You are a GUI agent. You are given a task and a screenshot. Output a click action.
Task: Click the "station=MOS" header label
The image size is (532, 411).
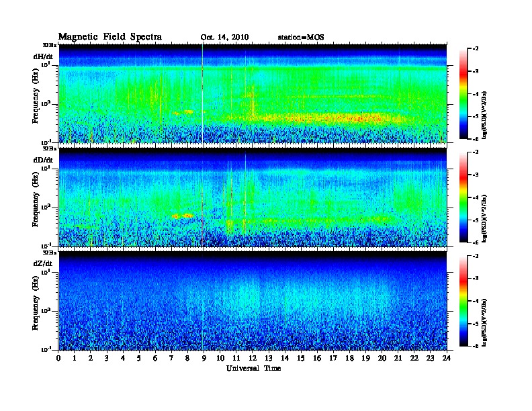pos(301,38)
